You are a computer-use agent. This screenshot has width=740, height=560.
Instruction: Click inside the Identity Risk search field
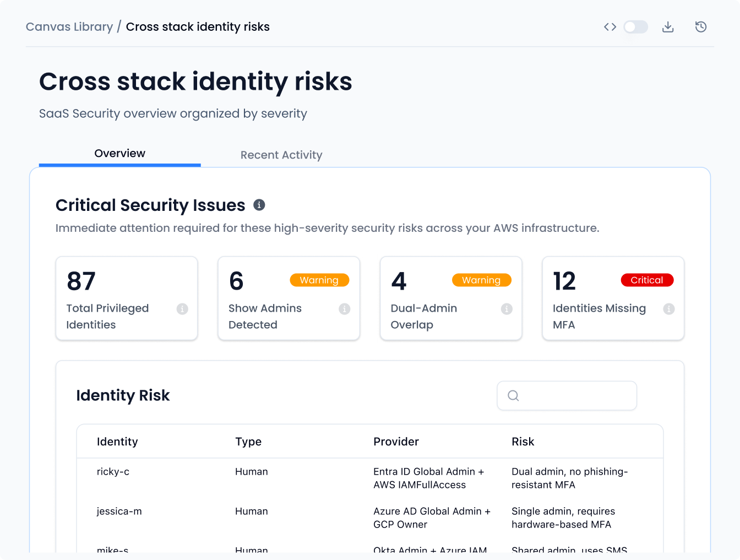(x=567, y=395)
